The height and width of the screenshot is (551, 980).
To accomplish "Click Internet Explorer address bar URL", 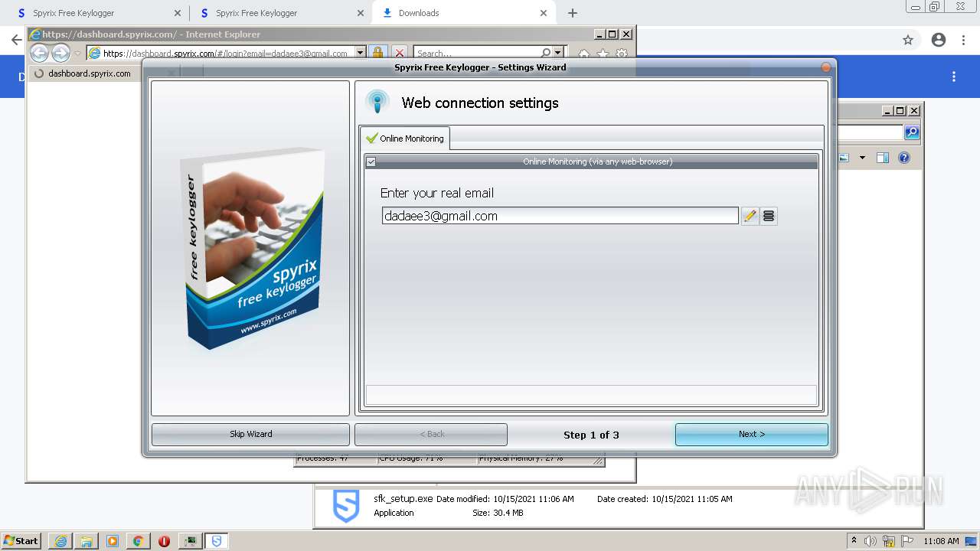I will [226, 54].
